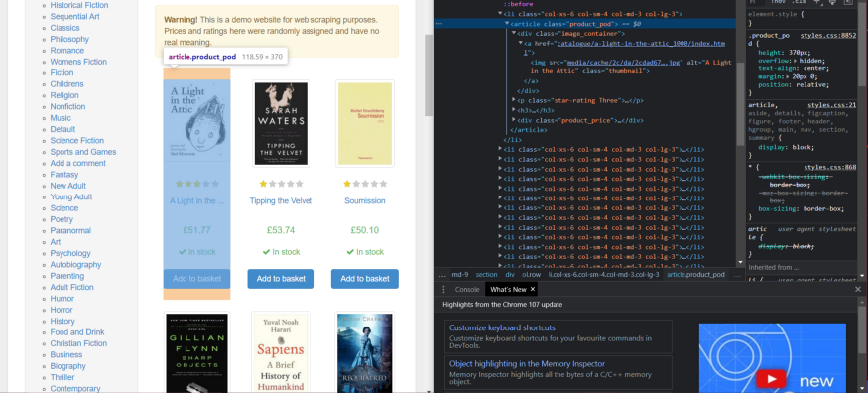This screenshot has height=393, width=868.
Task: Click the web page vertical scrollbar
Action: pos(429,74)
